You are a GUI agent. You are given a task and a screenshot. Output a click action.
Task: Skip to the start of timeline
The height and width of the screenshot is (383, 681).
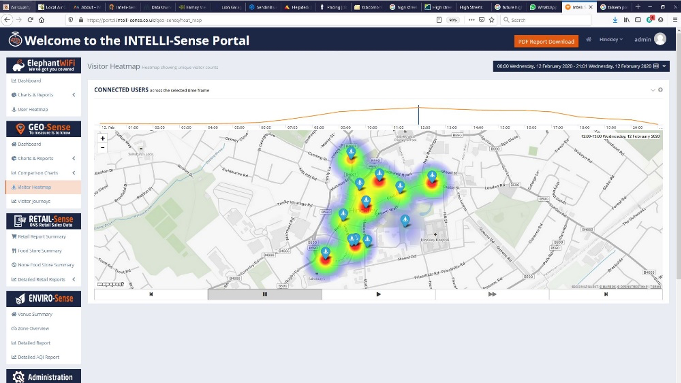click(x=151, y=294)
